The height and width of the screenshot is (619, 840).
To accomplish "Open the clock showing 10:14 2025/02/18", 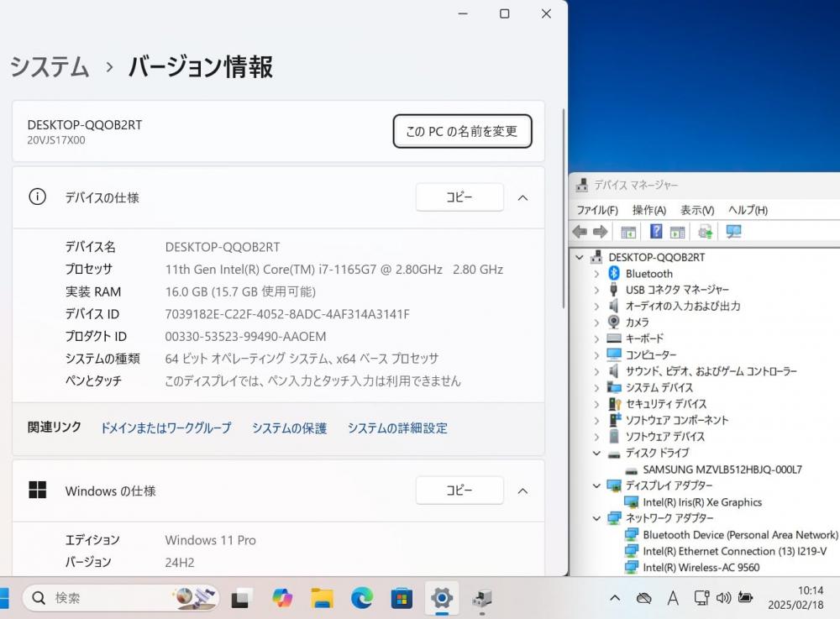I will coord(796,597).
